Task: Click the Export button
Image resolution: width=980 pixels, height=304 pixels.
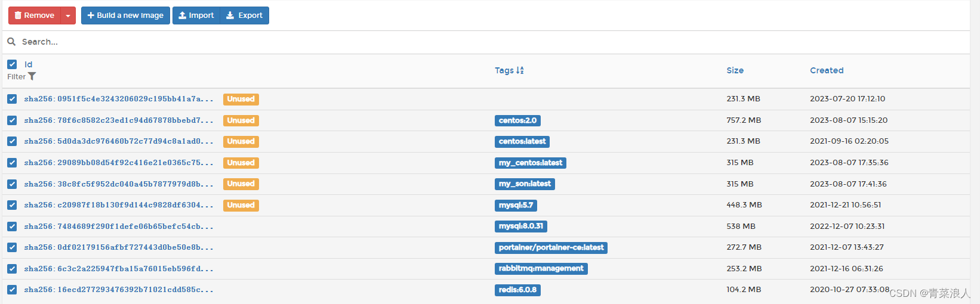Action: (245, 15)
